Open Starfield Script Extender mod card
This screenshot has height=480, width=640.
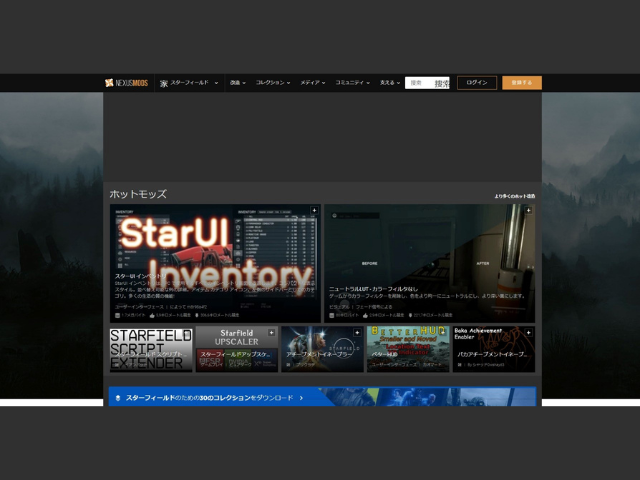point(151,349)
